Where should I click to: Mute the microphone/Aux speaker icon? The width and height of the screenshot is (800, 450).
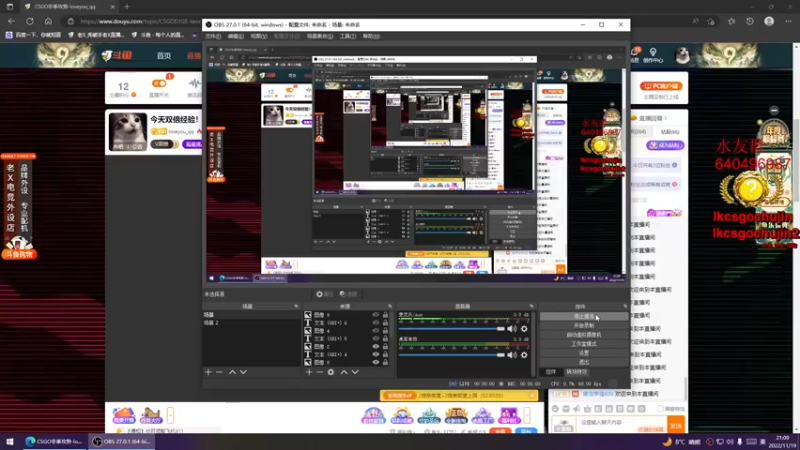[512, 329]
